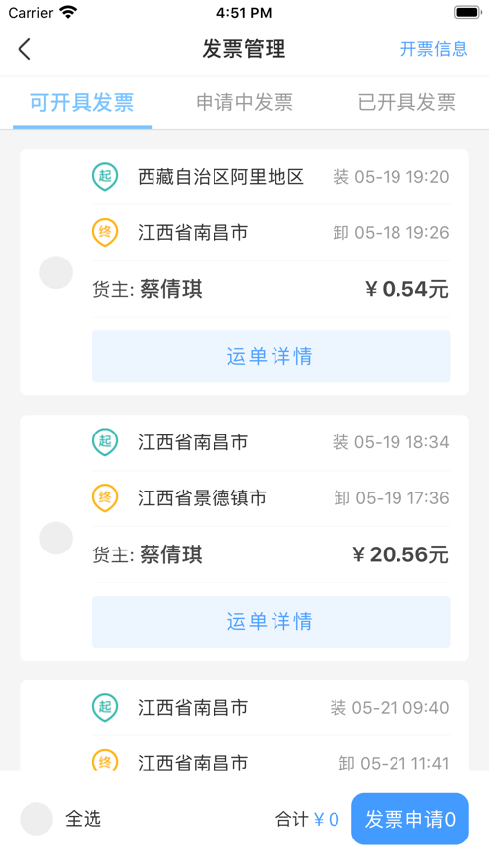Tap 运单详情 for the ¥0.54元 order
The image size is (489, 868).
[x=271, y=356]
